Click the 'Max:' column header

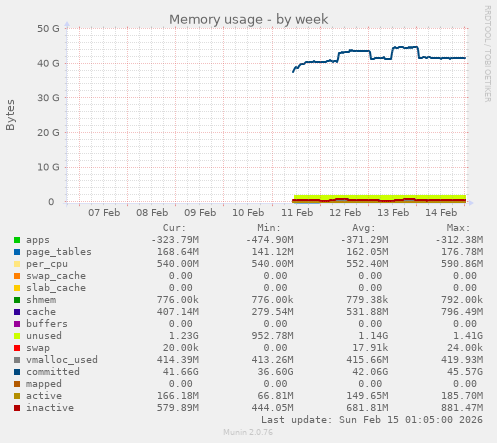click(458, 228)
